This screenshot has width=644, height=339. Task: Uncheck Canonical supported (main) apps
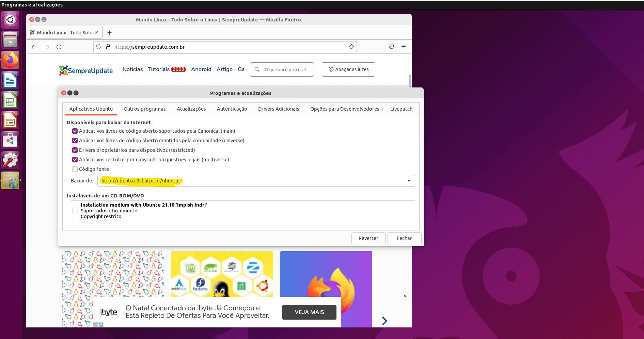(x=75, y=131)
